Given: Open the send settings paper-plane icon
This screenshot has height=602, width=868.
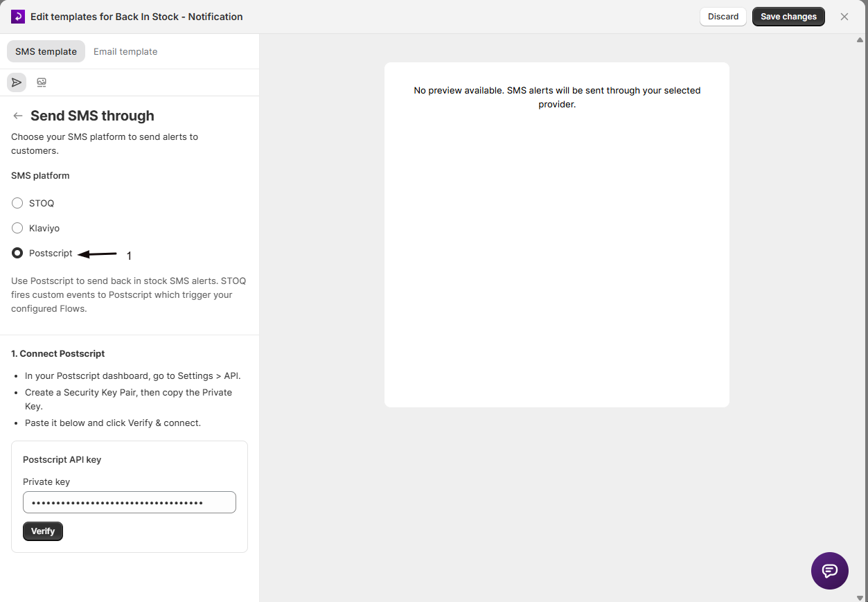Looking at the screenshot, I should [x=17, y=82].
